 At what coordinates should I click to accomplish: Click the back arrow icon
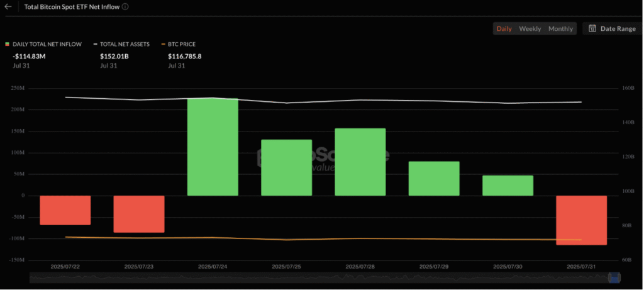(8, 6)
